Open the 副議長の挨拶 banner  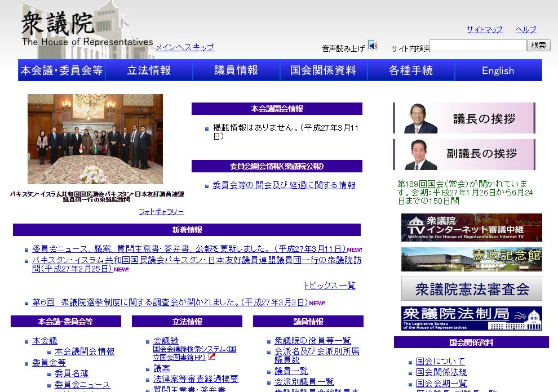[464, 154]
